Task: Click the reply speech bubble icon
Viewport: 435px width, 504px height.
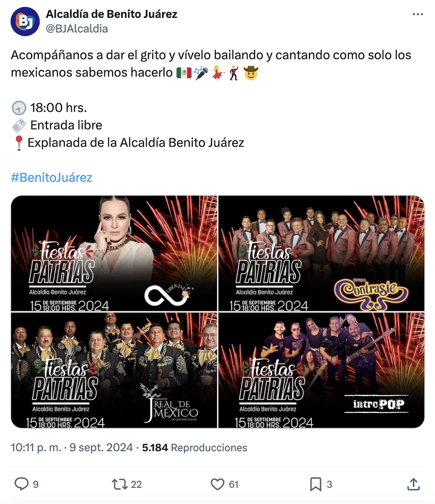Action: pyautogui.click(x=22, y=484)
